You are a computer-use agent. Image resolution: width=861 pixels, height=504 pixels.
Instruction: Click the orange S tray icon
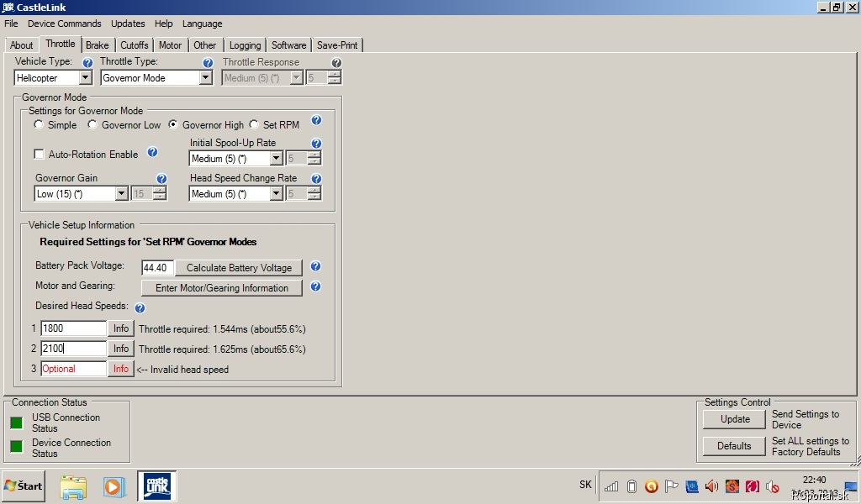[732, 486]
